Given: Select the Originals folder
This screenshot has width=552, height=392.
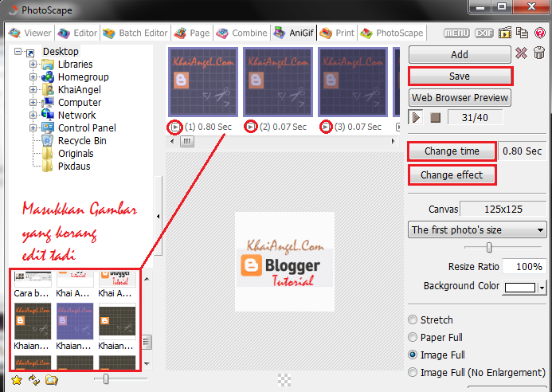Looking at the screenshot, I should pyautogui.click(x=76, y=154).
